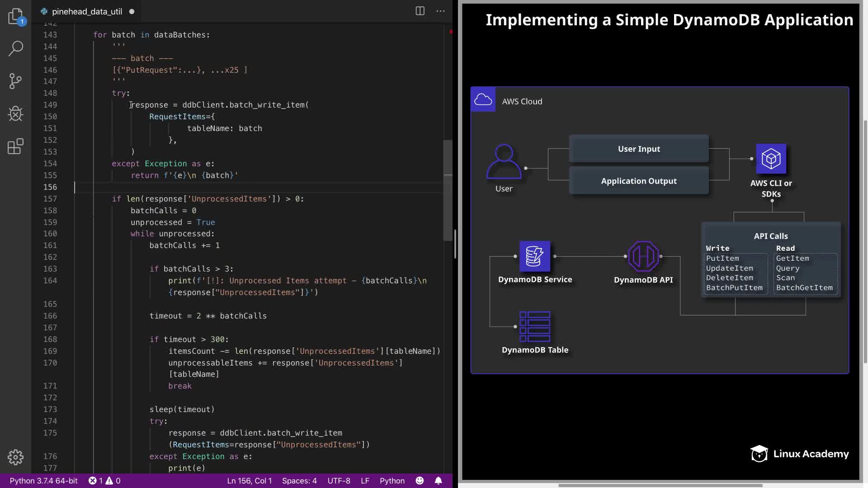Click the unsaved dot on the tab
868x488 pixels.
pos(132,12)
